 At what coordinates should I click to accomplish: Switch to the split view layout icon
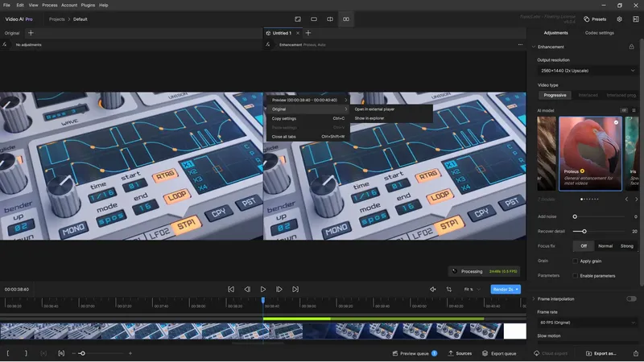pyautogui.click(x=330, y=19)
